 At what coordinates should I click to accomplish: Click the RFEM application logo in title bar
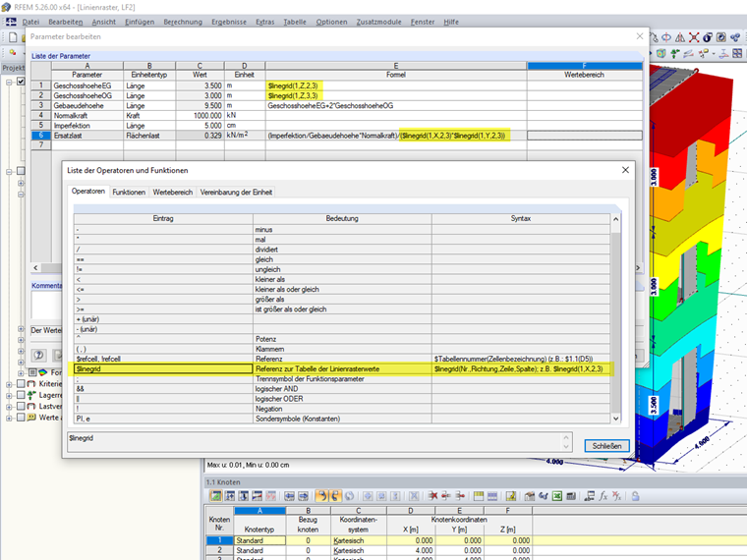tap(6, 7)
